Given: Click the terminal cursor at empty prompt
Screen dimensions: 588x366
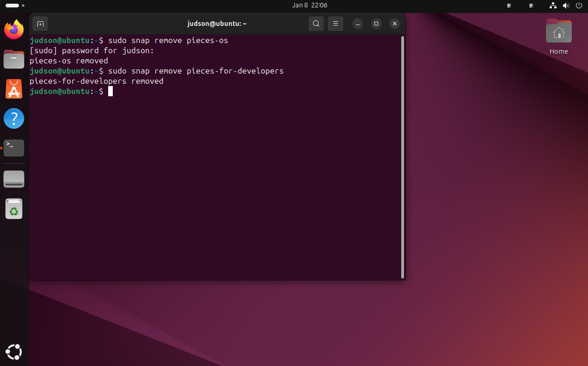Looking at the screenshot, I should [x=110, y=91].
